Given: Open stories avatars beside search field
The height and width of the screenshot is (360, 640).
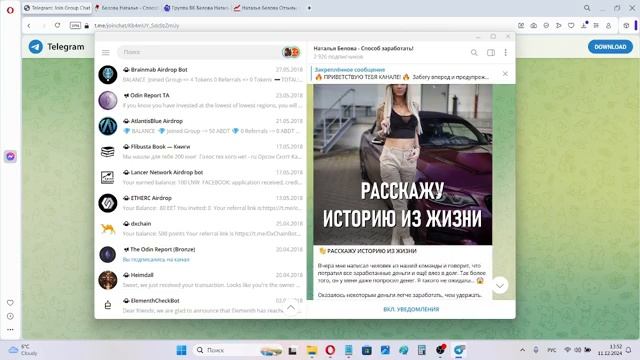Looking at the screenshot, I should [291, 52].
